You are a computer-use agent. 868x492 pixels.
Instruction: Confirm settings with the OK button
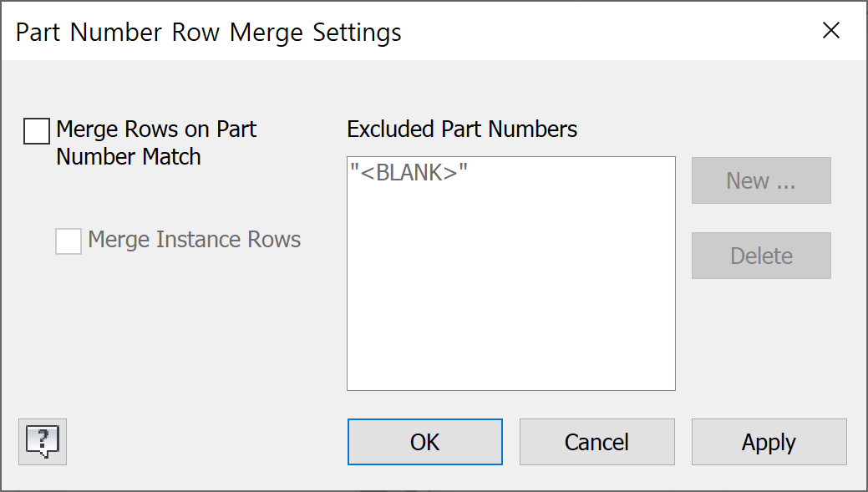(x=424, y=442)
